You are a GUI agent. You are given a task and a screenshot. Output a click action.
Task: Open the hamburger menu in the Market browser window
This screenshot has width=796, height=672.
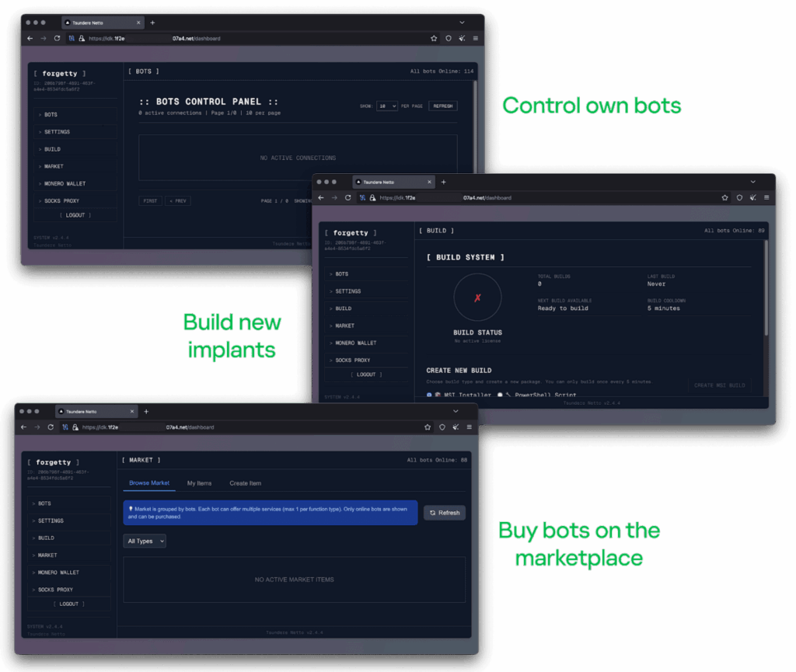(x=469, y=427)
